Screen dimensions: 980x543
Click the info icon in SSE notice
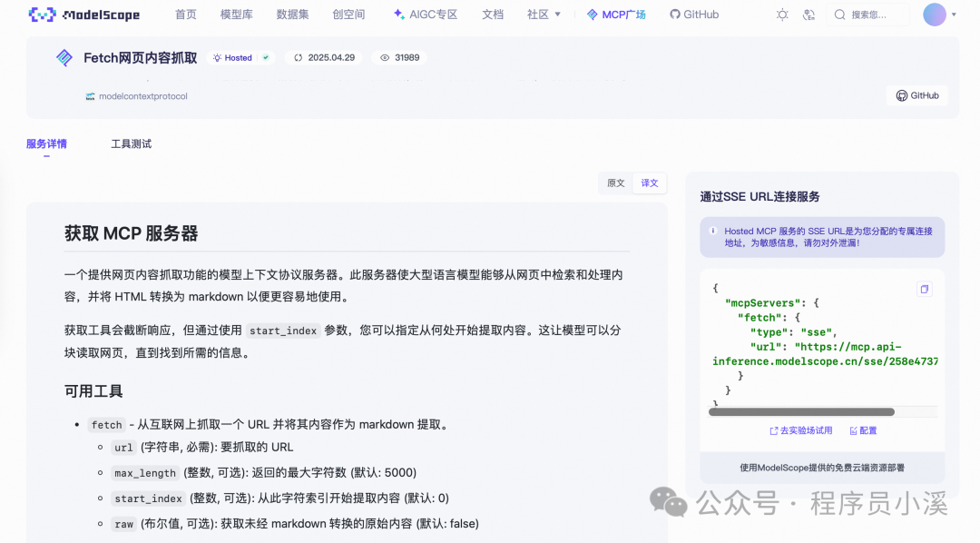click(713, 231)
